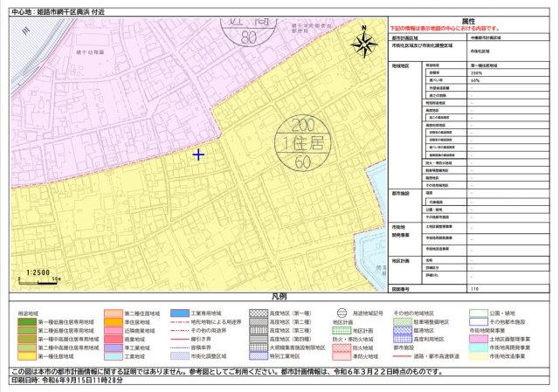Click the 工業専用地域 blue legend swatch
Screen dimensions: 559x392
click(x=180, y=313)
